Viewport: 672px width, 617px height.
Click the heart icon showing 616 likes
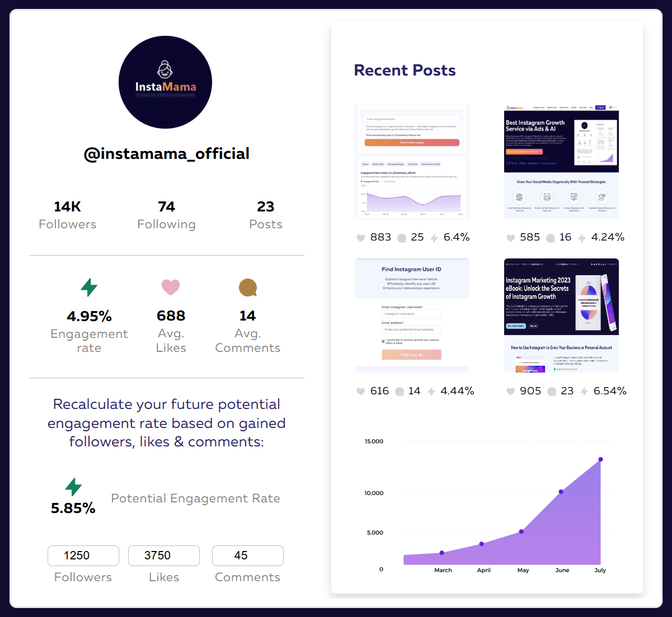coord(360,391)
